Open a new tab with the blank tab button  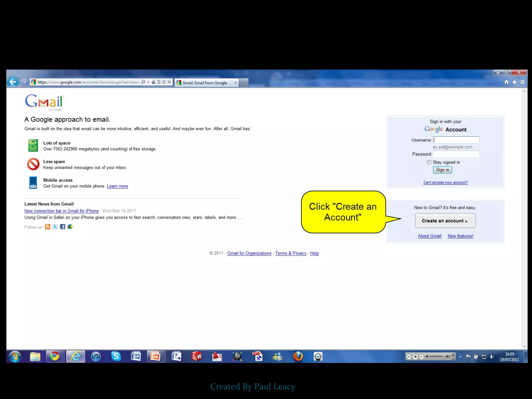click(244, 83)
